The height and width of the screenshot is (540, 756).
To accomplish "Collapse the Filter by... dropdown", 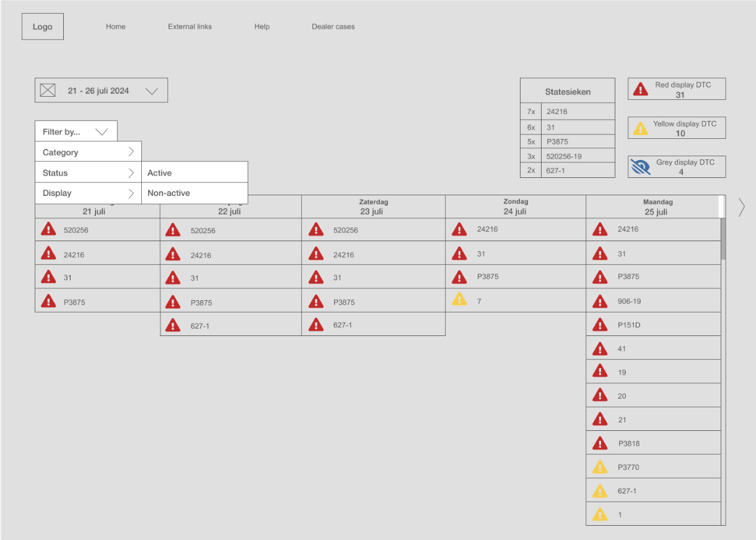I will (76, 131).
